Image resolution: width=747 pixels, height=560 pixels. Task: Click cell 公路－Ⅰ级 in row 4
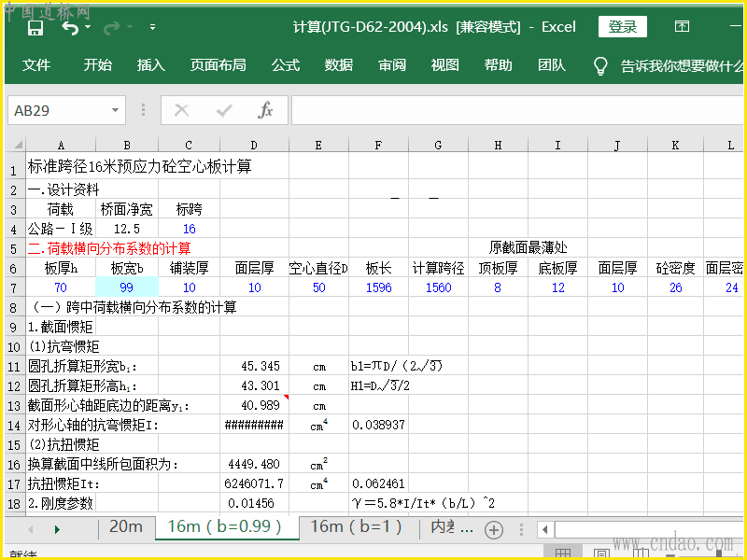coord(60,229)
